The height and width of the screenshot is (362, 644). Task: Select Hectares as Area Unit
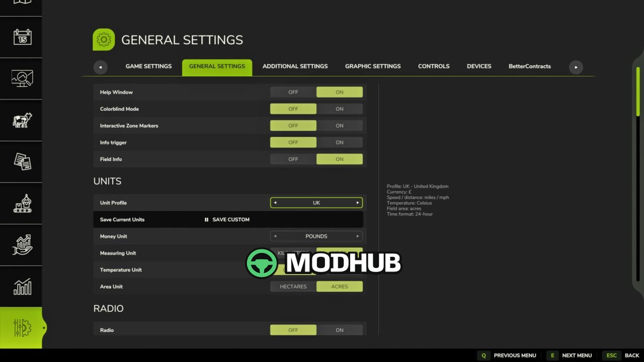tap(293, 287)
